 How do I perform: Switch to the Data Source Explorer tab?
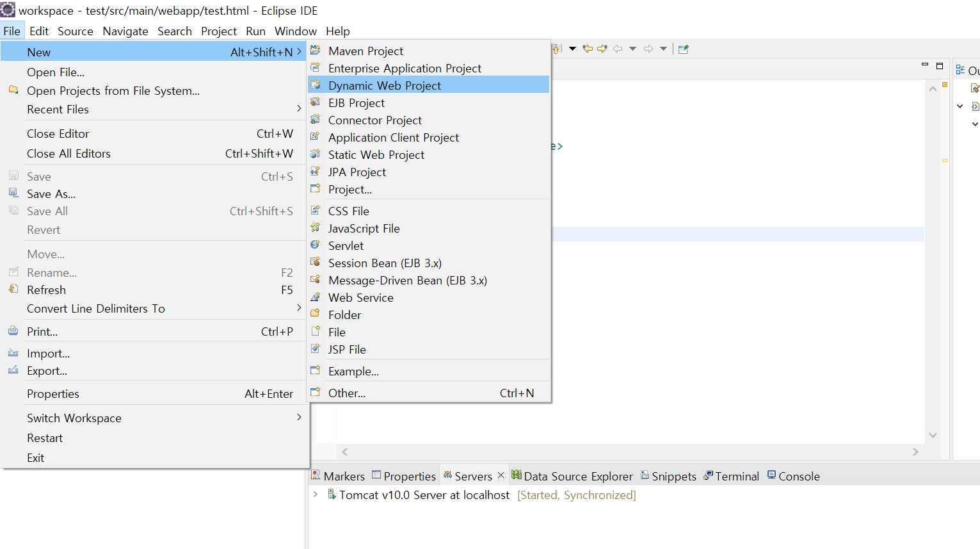(572, 476)
